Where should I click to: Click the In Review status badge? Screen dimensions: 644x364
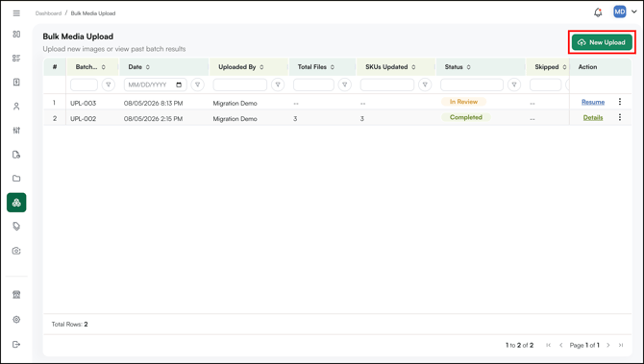463,102
